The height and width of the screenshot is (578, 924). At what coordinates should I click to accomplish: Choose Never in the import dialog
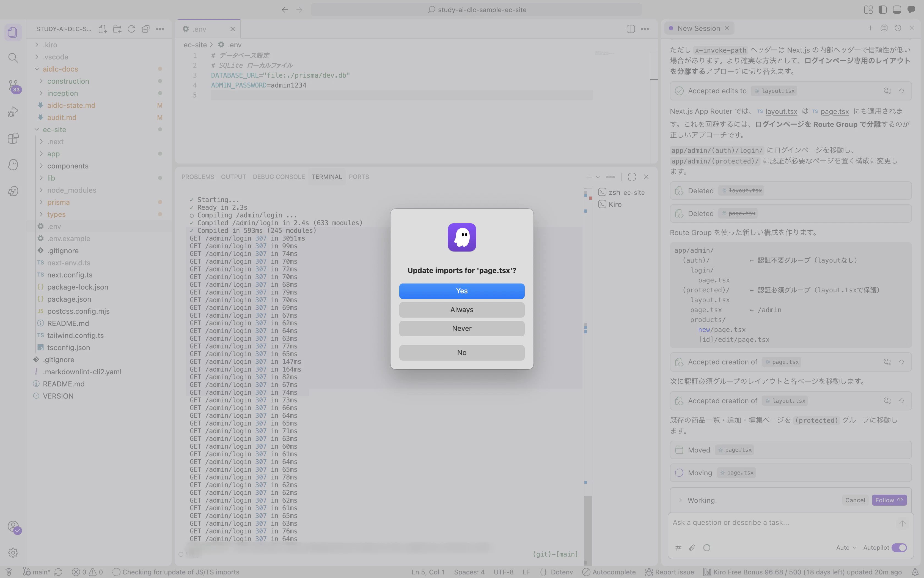click(x=462, y=328)
